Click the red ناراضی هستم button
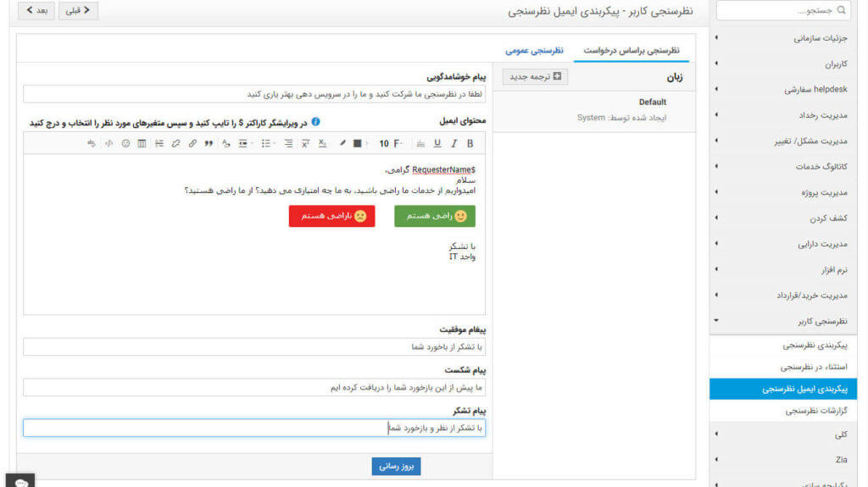Image resolution: width=868 pixels, height=487 pixels. tap(331, 216)
